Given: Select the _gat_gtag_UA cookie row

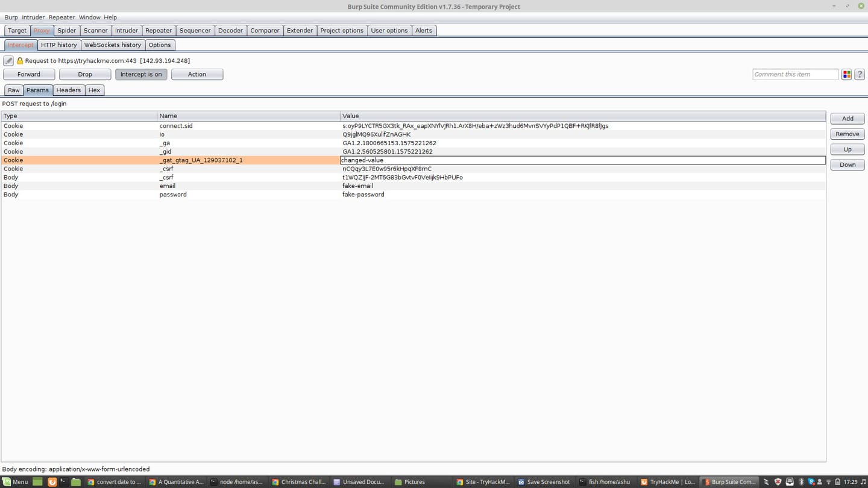Looking at the screenshot, I should (x=201, y=160).
